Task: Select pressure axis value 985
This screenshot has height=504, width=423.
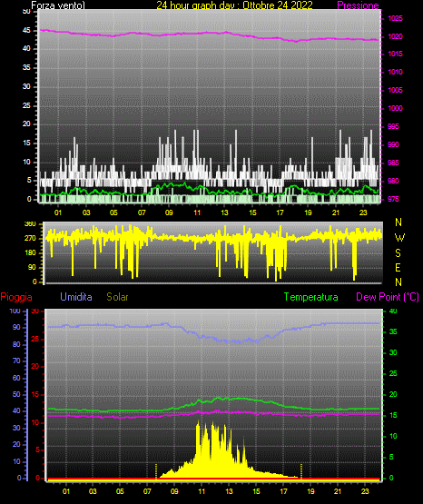Action: (x=393, y=163)
